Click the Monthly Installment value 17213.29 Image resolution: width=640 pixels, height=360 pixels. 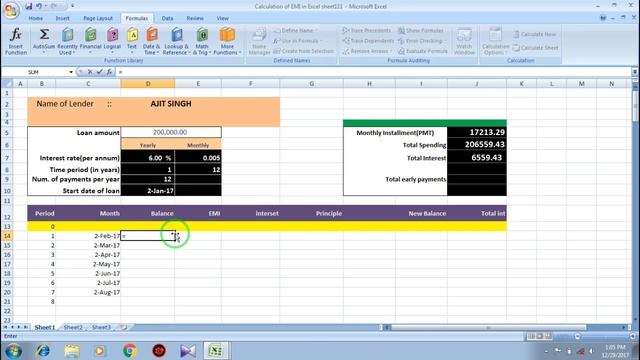click(x=477, y=132)
